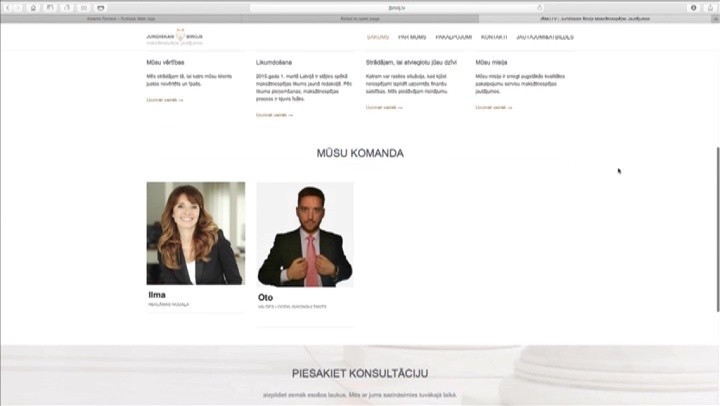Click the round info icon near share
The height and width of the screenshot is (406, 720).
coord(693,8)
